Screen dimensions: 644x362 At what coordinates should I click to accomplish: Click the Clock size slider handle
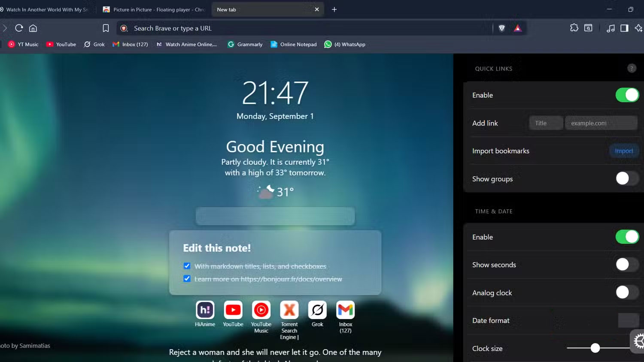point(595,348)
